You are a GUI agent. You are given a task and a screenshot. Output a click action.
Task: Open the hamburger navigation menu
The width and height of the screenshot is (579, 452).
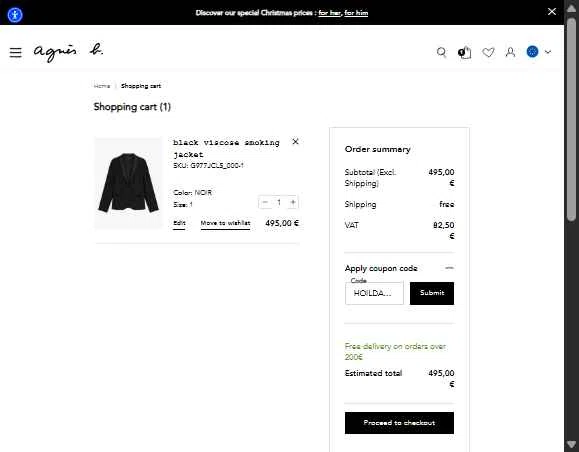[x=16, y=52]
